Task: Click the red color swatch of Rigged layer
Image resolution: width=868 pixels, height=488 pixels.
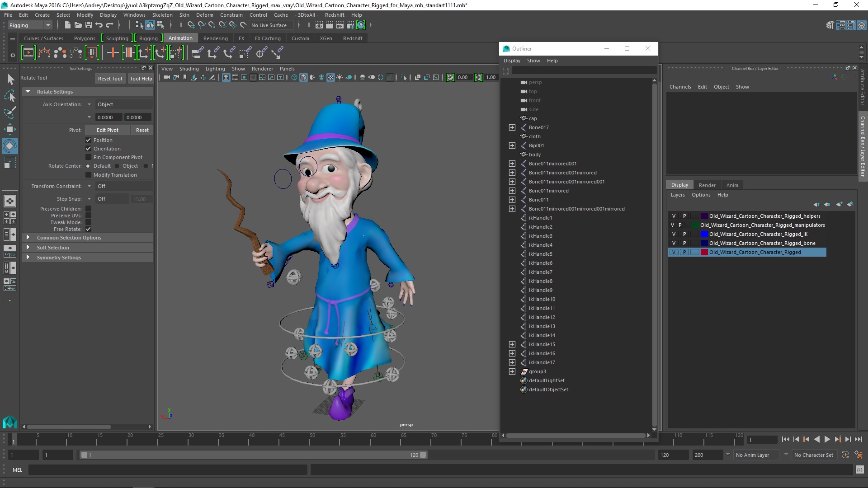Action: point(704,252)
